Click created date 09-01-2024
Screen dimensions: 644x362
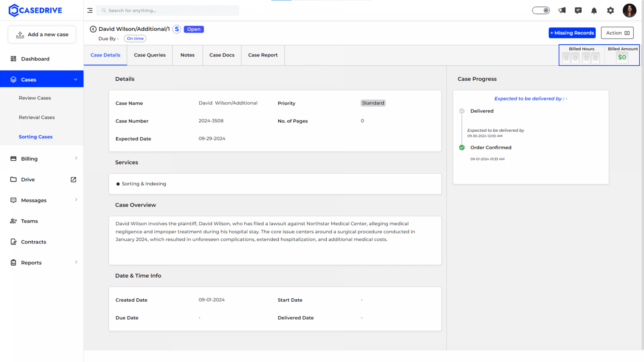[212, 299]
